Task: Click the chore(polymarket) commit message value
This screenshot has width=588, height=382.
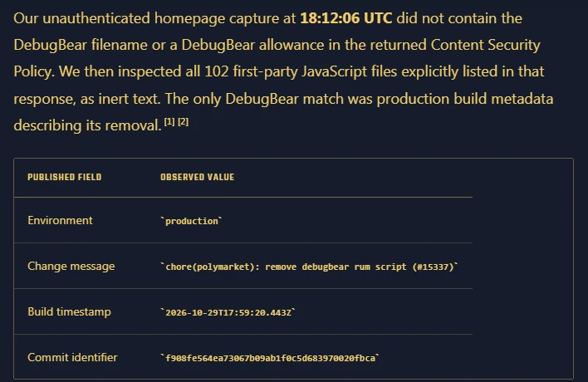Action: pos(310,267)
